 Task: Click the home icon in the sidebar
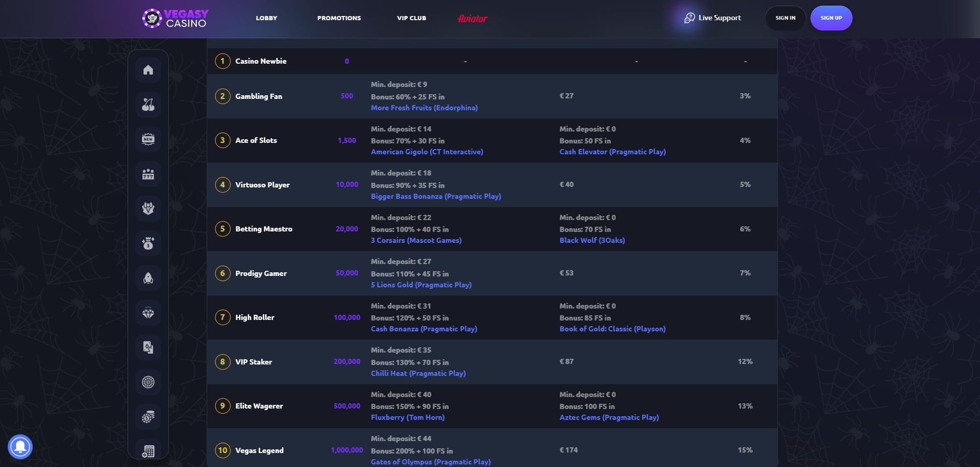pyautogui.click(x=148, y=70)
